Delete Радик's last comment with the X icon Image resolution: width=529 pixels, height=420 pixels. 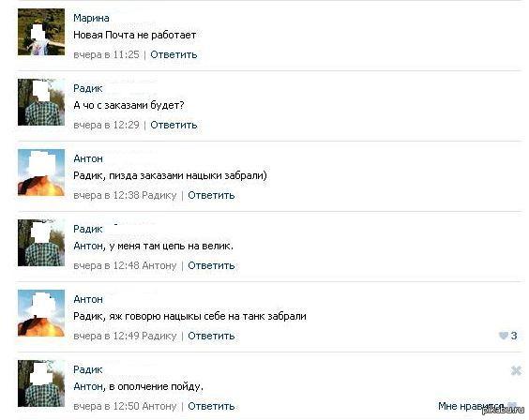coord(516,371)
